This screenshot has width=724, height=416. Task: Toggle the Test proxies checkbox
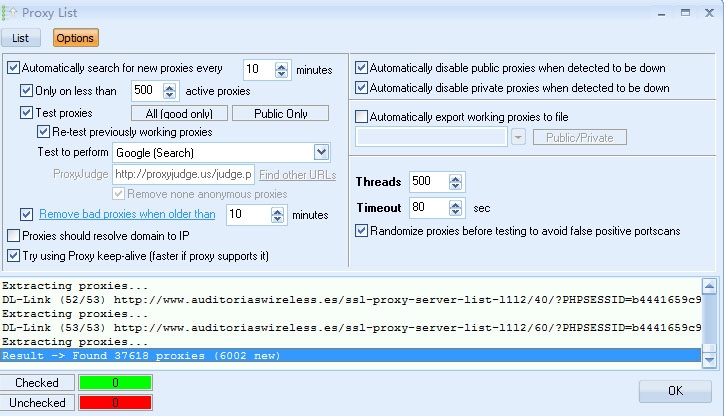26,113
